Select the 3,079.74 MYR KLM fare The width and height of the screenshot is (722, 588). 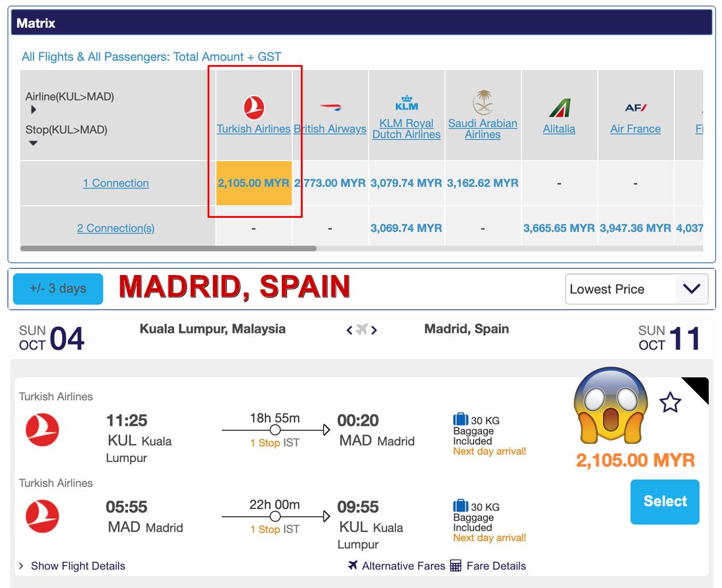point(407,183)
